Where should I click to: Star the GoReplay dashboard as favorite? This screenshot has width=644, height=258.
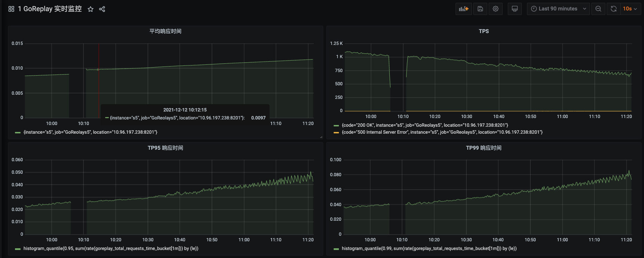[x=91, y=9]
